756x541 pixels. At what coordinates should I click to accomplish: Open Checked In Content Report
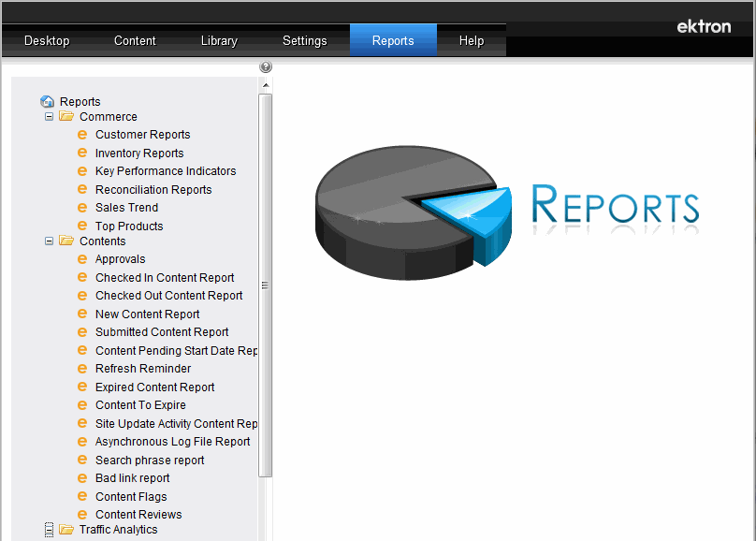point(165,278)
